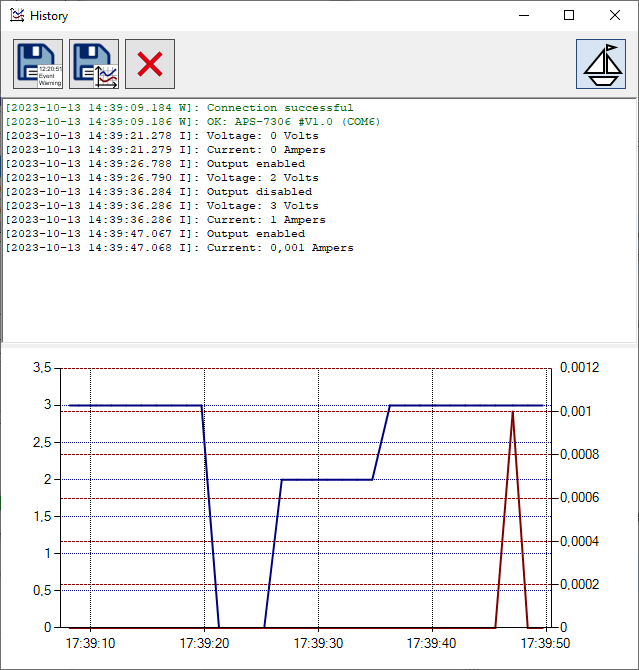The image size is (639, 670).
Task: Click the 0,0012 current axis label
Action: tap(580, 367)
